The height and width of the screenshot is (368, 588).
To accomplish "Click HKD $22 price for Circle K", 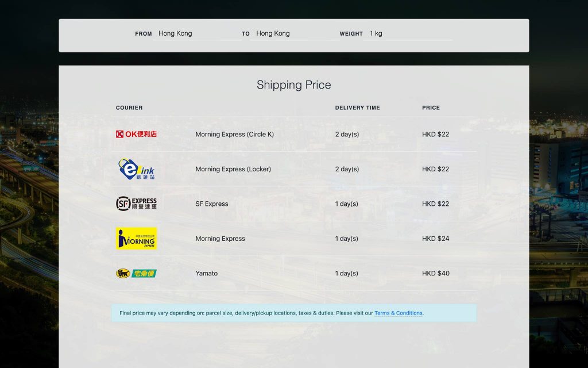I will [x=435, y=135].
